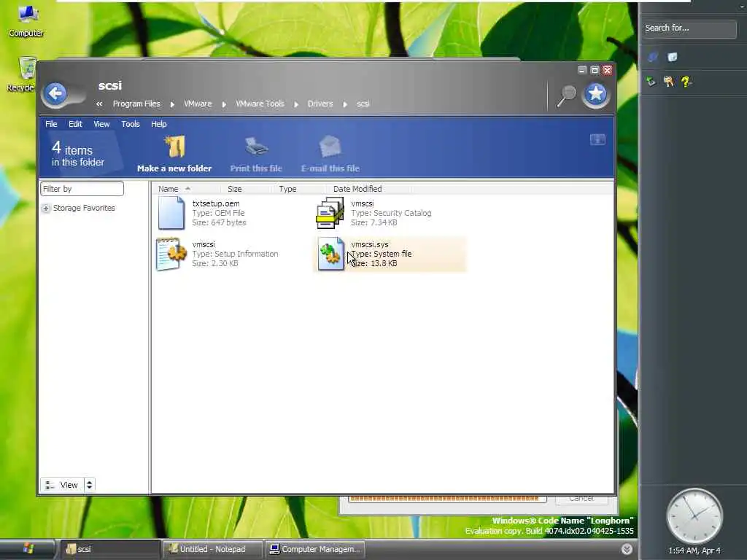Image resolution: width=747 pixels, height=560 pixels.
Task: Navigate to VMware Tools breadcrumb
Action: click(260, 104)
